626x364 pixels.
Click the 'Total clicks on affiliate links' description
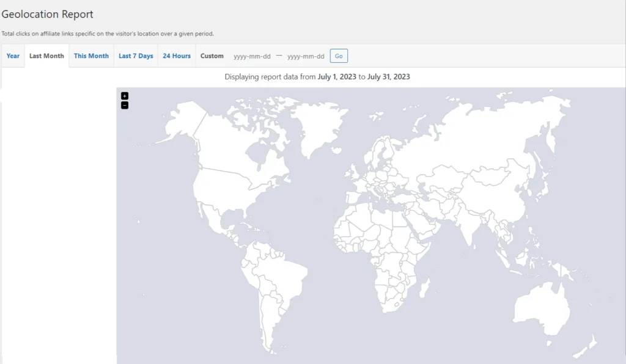click(x=108, y=34)
